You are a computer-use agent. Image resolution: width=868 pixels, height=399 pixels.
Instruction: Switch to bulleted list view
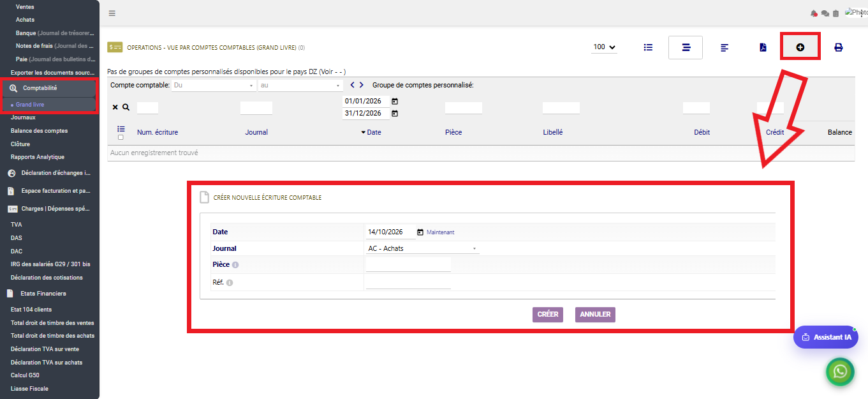649,47
